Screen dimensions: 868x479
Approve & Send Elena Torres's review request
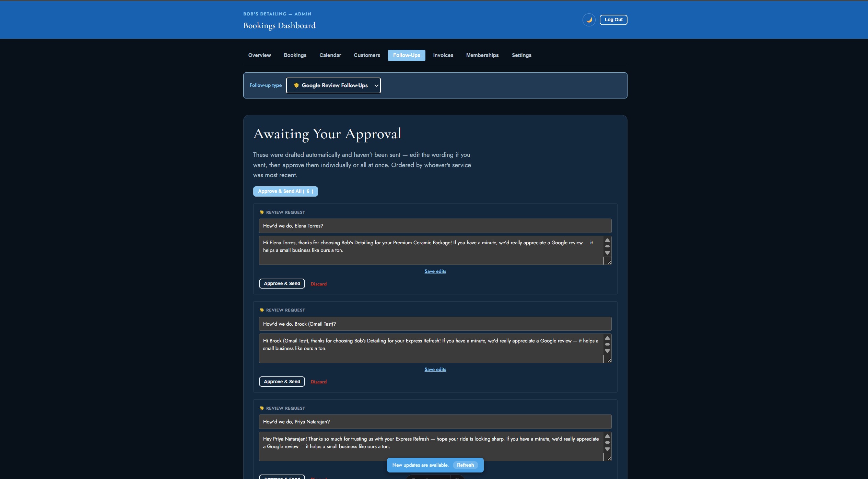coord(282,284)
